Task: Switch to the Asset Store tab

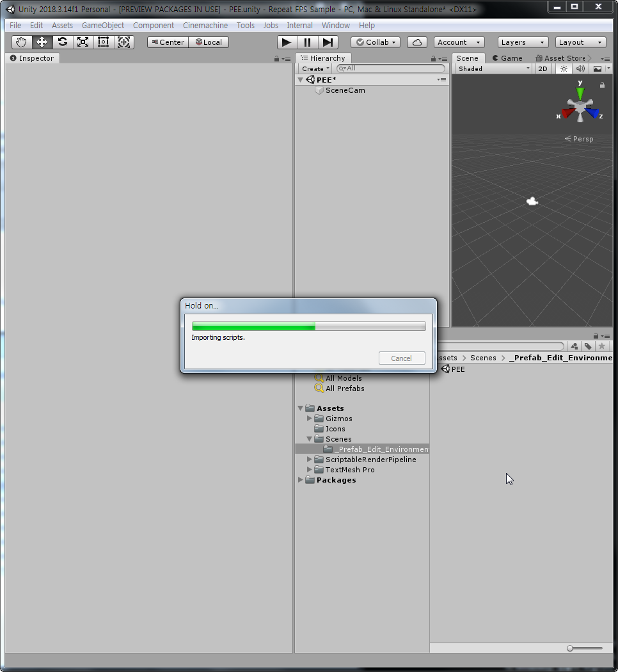Action: (x=560, y=58)
